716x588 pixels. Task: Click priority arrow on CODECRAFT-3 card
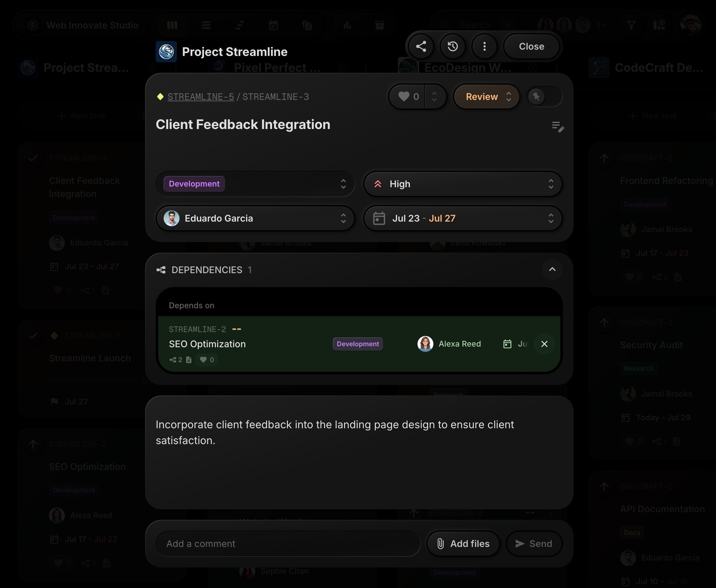coord(604,322)
